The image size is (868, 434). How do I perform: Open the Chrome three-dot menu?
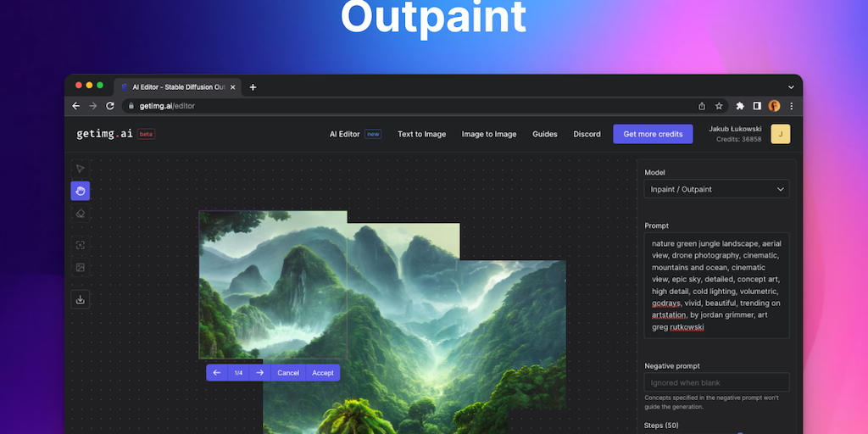(791, 106)
